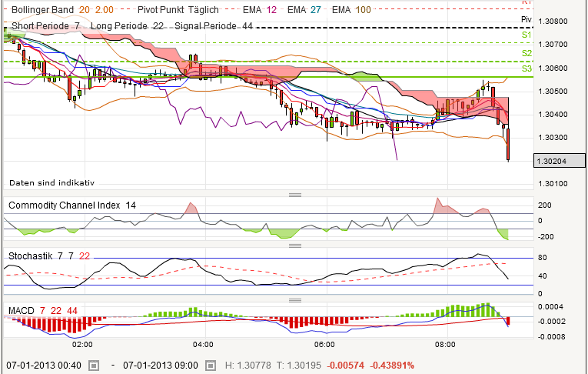Screen dimensions: 588x374
Task: Click the Piv pivot level label
Action: coord(527,19)
